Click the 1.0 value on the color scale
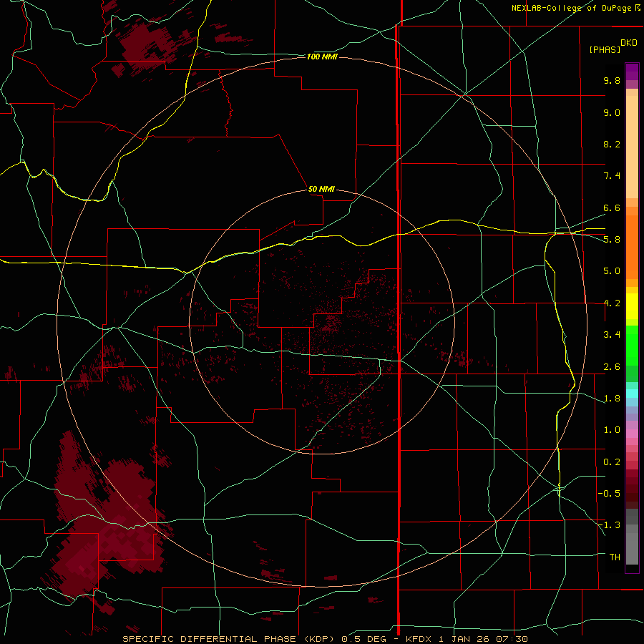Viewport: 644px width, 644px height. (612, 430)
